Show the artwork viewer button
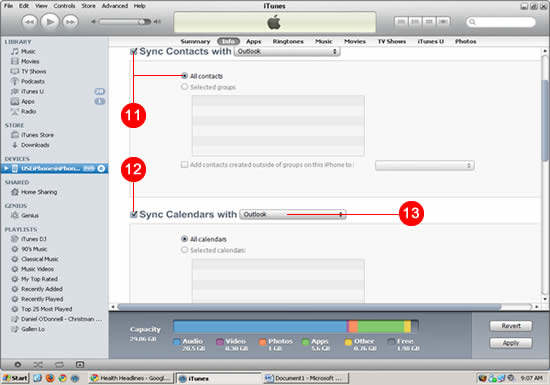This screenshot has width=550, height=385. 80,365
